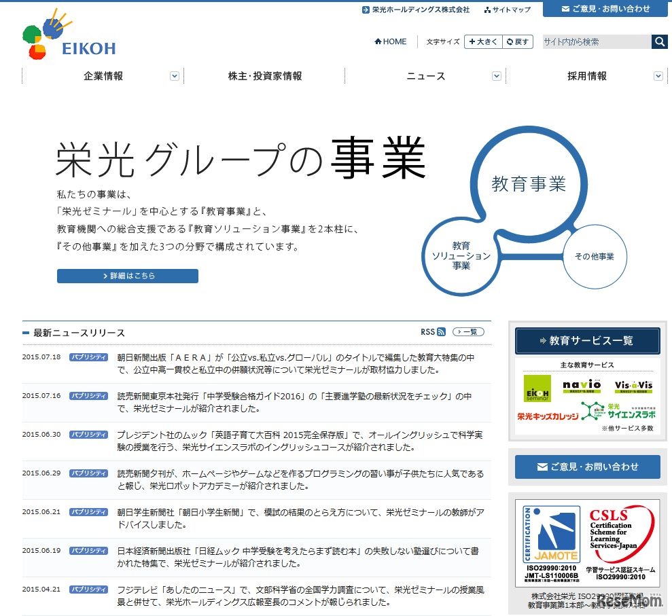The height and width of the screenshot is (616, 672).
Task: Increase text size with 大きく button
Action: [483, 41]
